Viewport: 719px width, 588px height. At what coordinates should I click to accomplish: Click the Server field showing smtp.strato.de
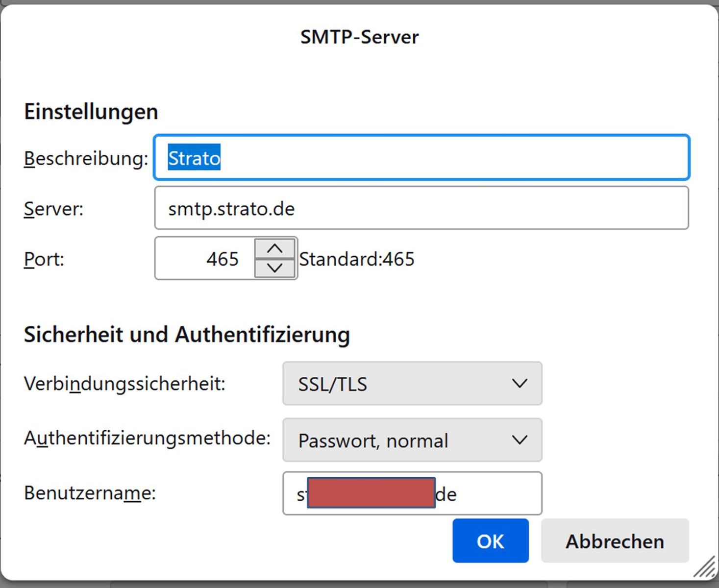coord(421,208)
